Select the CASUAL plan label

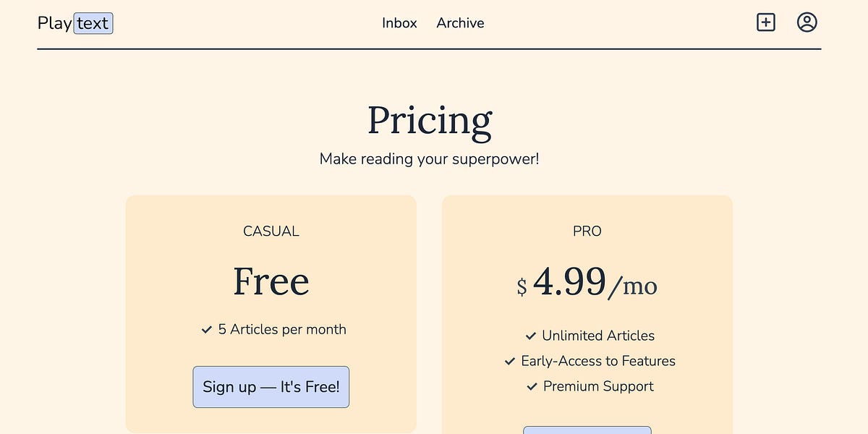coord(271,231)
